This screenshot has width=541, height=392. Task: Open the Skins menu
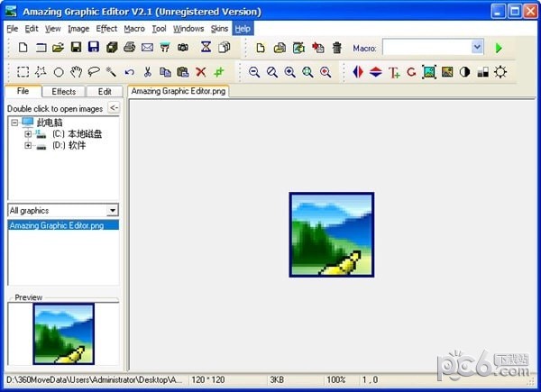coord(219,29)
